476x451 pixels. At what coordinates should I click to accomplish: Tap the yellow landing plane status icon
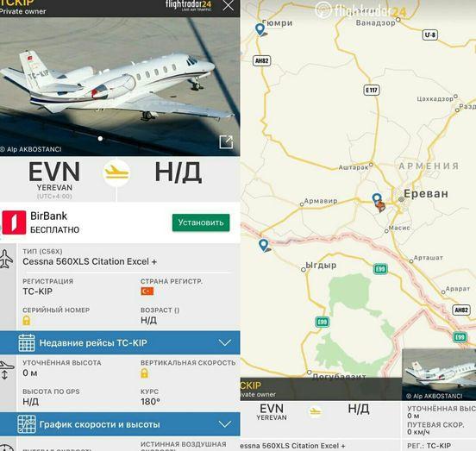116,172
